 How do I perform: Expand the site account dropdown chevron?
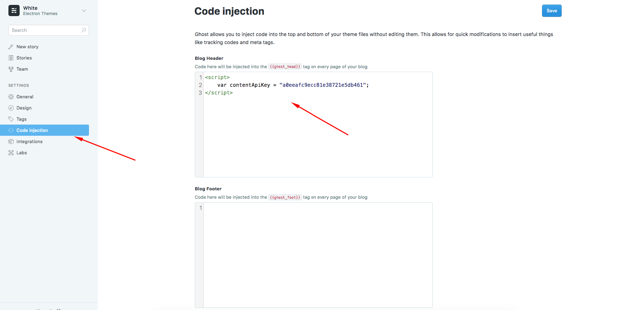(84, 10)
